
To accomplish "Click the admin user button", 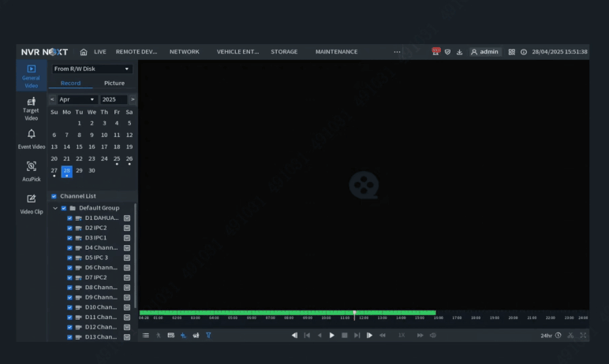I will tap(484, 52).
